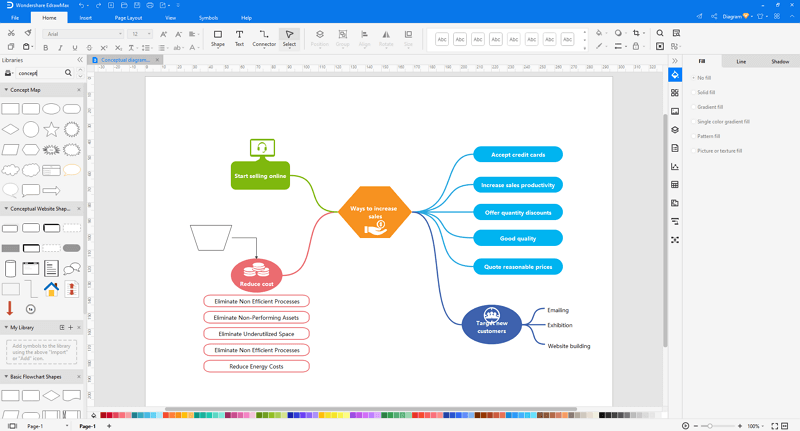Click the Reduce Energy Costs box
This screenshot has width=800, height=431.
tap(256, 366)
